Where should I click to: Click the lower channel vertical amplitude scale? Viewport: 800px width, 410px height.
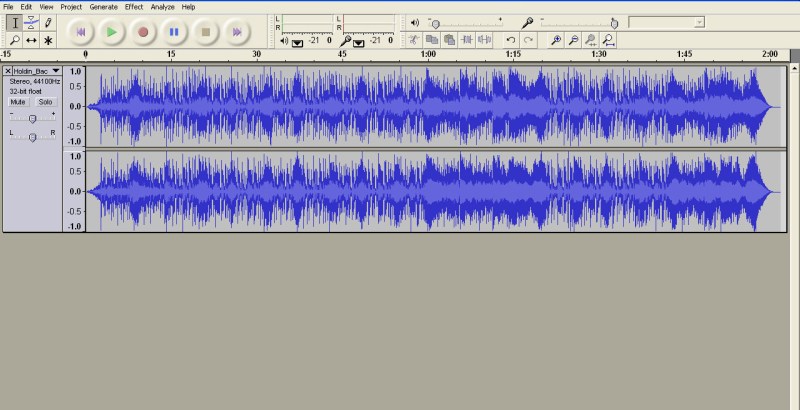74,191
